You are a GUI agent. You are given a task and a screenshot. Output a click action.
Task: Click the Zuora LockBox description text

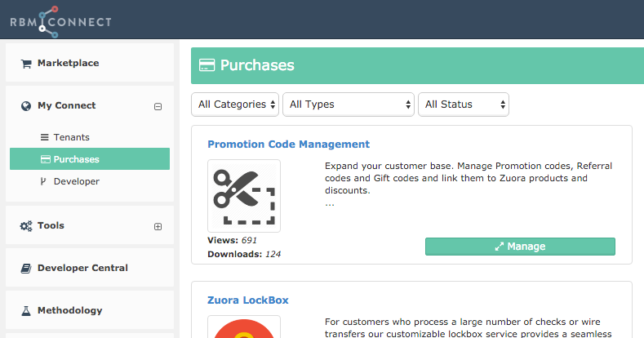pyautogui.click(x=469, y=327)
